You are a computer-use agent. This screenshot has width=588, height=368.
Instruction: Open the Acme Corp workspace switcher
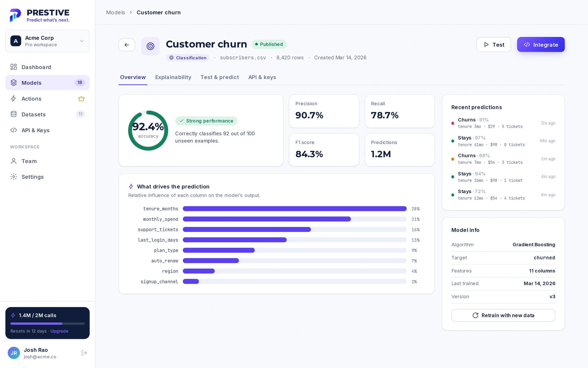[x=47, y=41]
